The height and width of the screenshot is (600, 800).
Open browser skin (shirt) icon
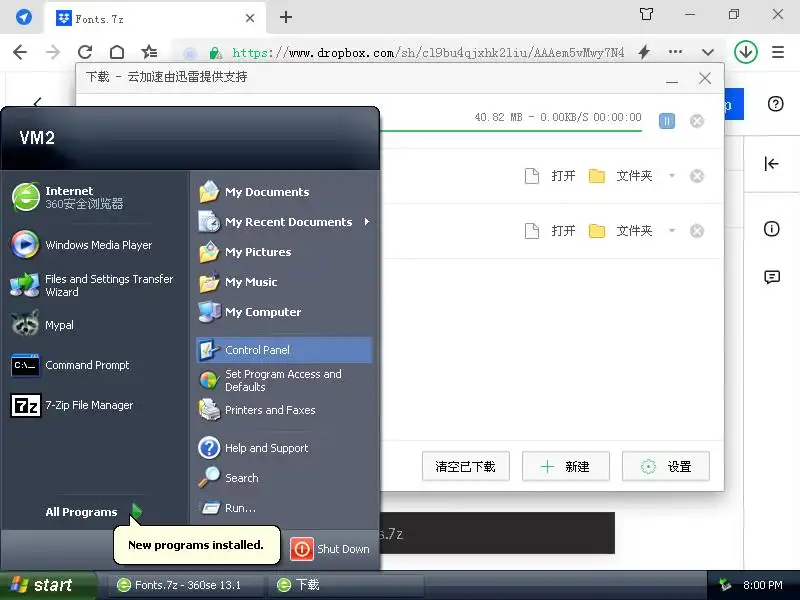pyautogui.click(x=646, y=14)
